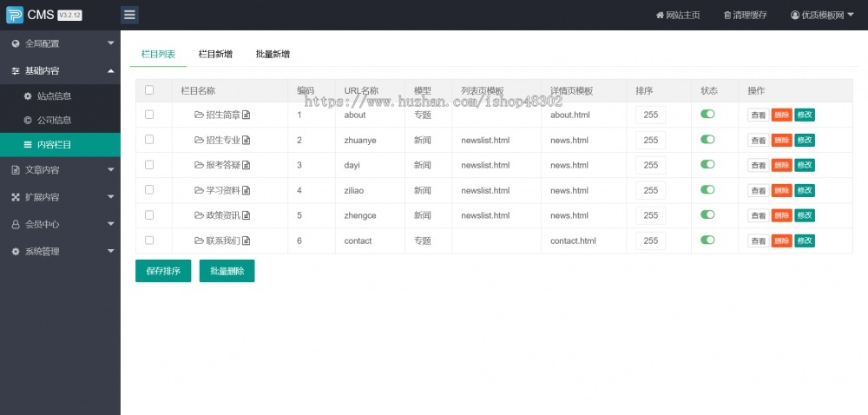The height and width of the screenshot is (415, 868).
Task: Click page icon after 报考答疑
Action: pos(247,165)
